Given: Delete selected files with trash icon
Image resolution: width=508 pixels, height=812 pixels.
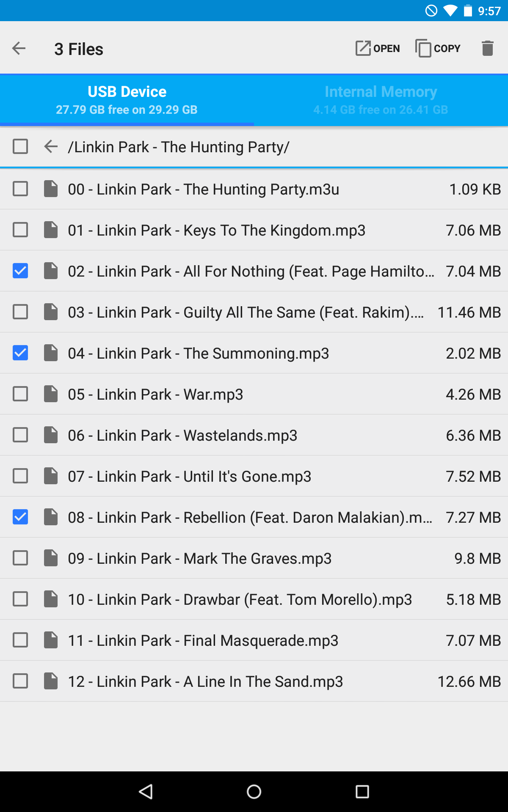Looking at the screenshot, I should pos(487,49).
